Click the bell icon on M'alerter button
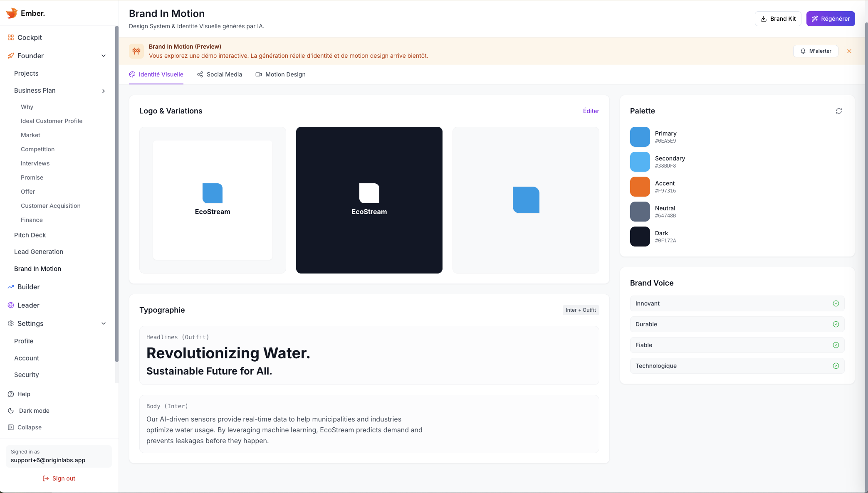Viewport: 868px width, 493px height. click(803, 51)
